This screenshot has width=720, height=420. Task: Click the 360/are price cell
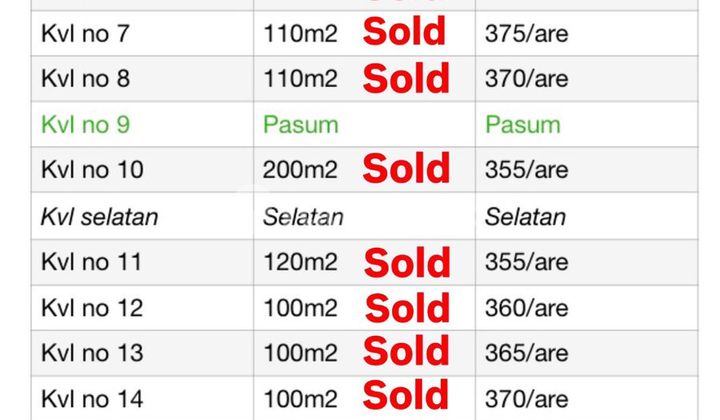coord(526,308)
